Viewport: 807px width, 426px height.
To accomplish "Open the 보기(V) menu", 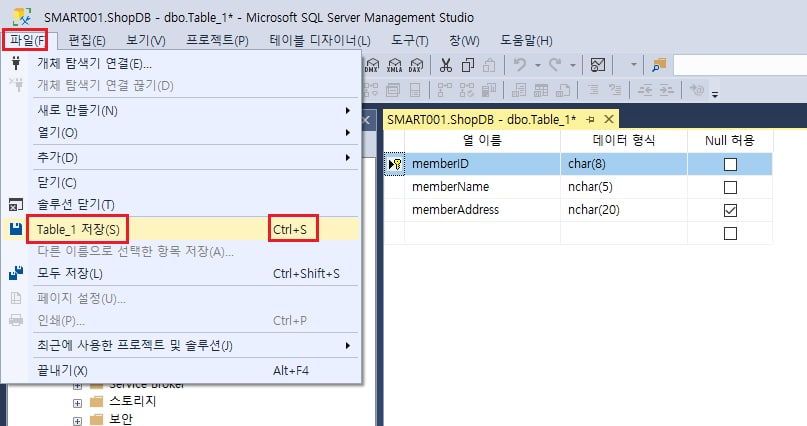I will click(x=146, y=41).
